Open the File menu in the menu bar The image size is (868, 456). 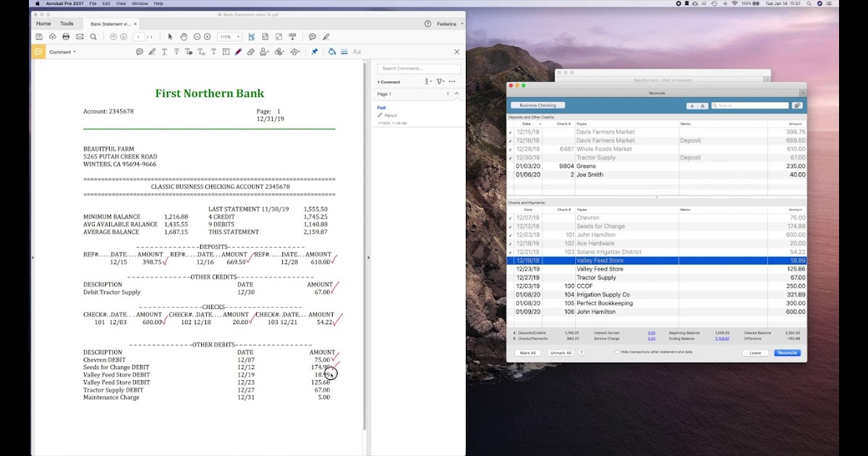point(93,4)
